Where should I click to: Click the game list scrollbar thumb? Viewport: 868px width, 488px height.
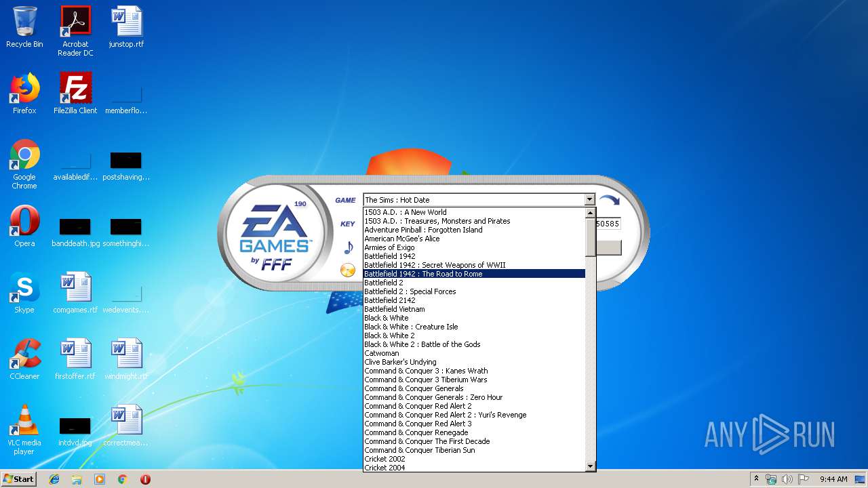[590, 237]
